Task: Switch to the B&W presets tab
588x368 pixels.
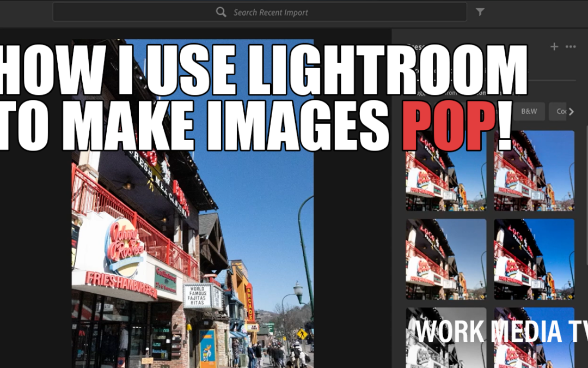Action: pos(529,111)
